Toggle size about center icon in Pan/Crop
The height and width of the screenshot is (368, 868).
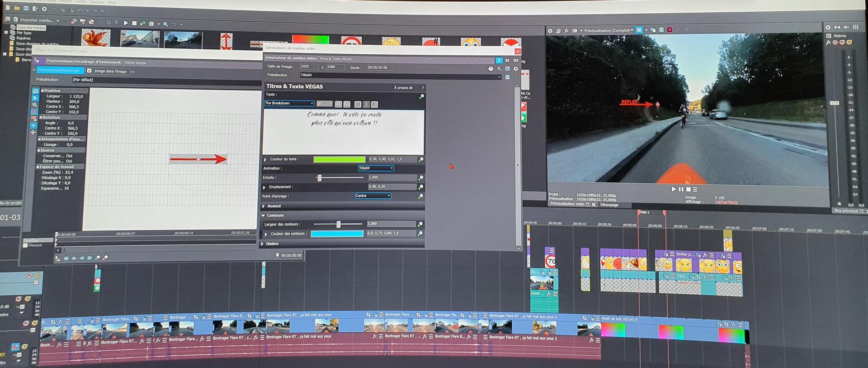33,125
